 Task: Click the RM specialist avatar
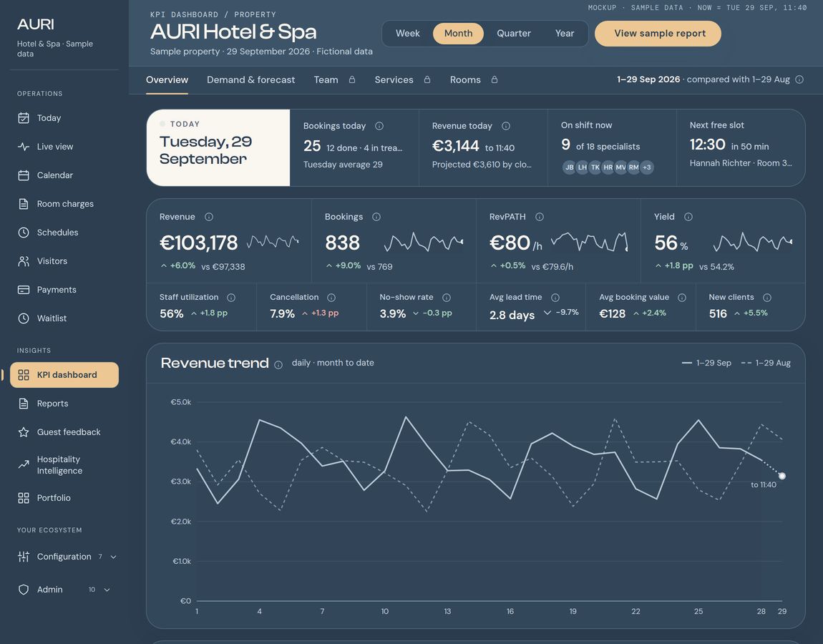click(633, 167)
